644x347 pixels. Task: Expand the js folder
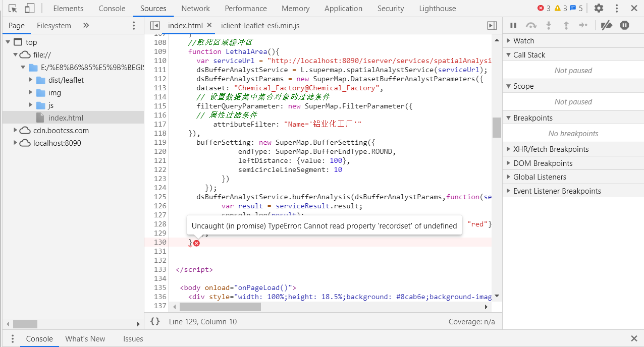31,105
